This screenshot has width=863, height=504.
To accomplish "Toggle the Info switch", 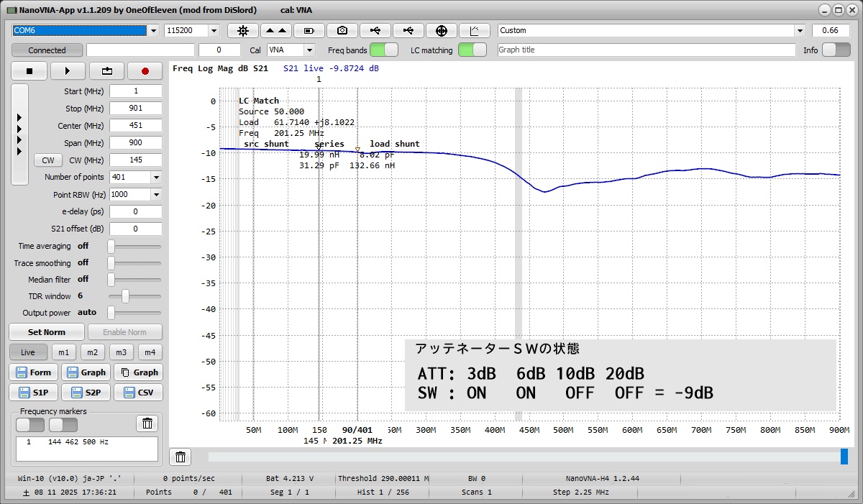I will coord(836,50).
